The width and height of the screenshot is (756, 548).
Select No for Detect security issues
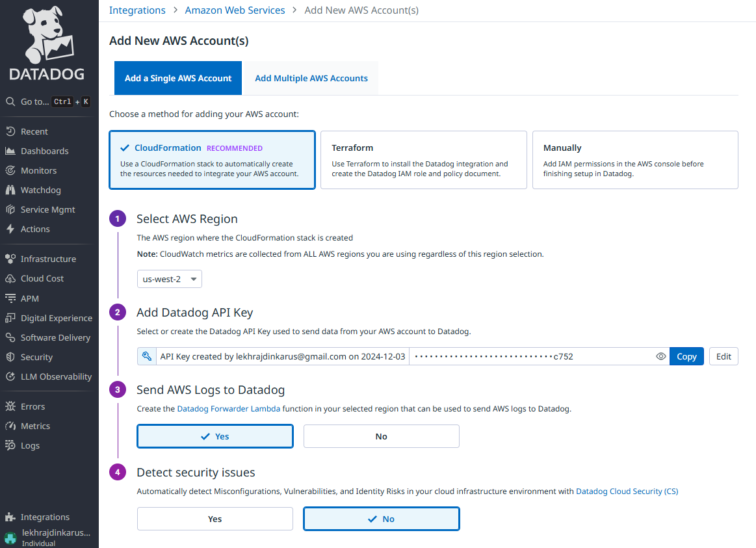(x=382, y=519)
